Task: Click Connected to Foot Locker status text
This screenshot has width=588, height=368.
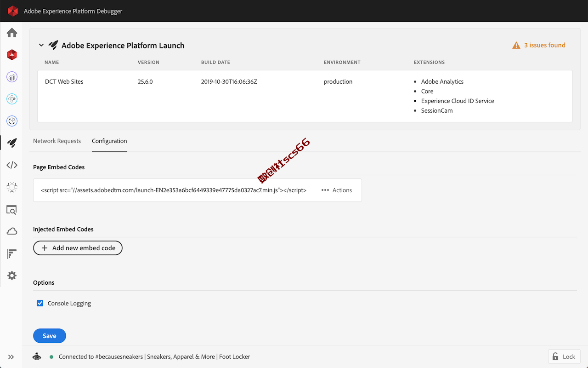Action: pos(154,356)
